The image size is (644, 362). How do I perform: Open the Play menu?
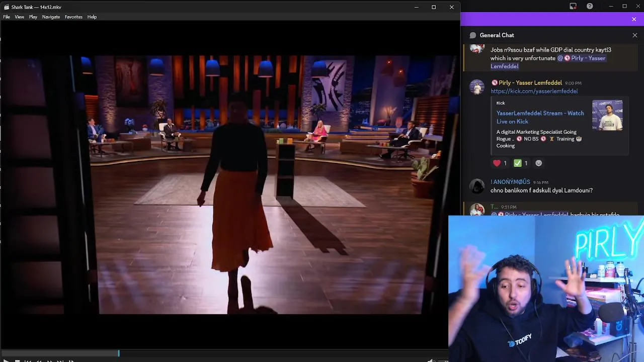coord(33,17)
